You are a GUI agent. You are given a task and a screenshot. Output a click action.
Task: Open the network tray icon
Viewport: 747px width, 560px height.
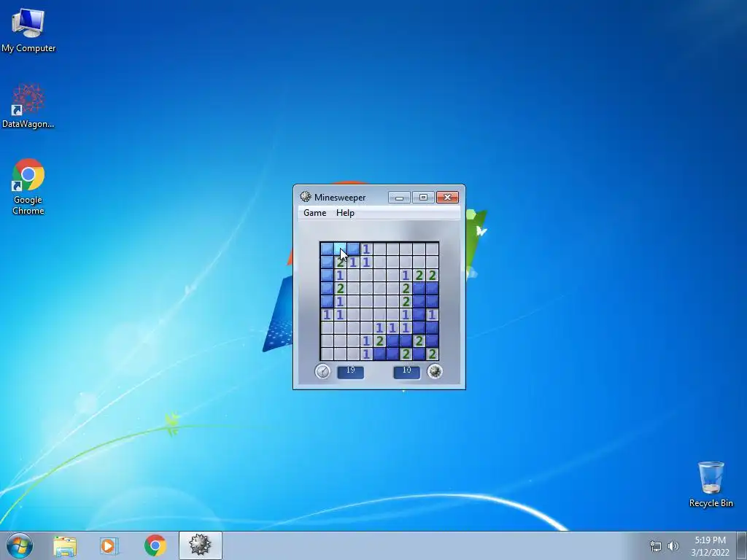656,545
